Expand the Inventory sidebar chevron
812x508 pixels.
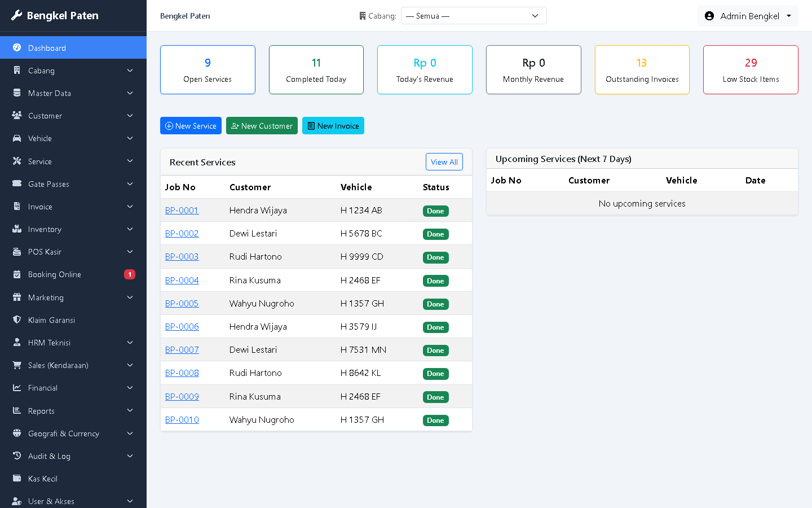click(x=130, y=229)
